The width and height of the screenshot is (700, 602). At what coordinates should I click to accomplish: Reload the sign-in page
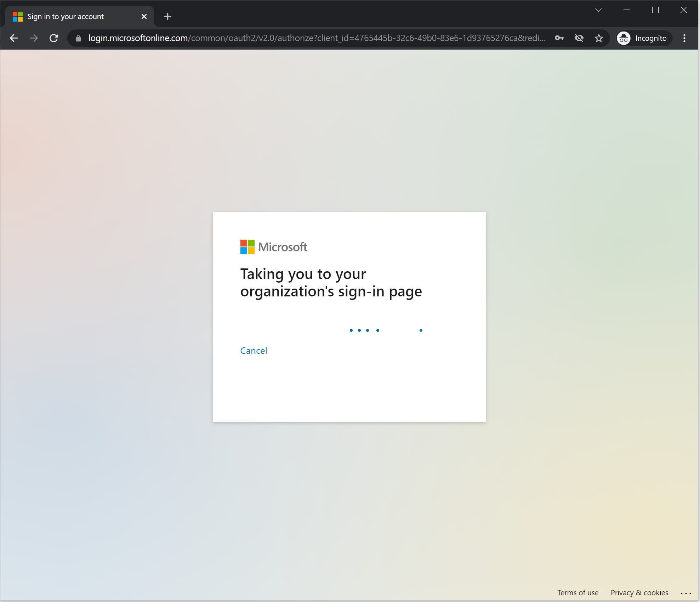(54, 38)
